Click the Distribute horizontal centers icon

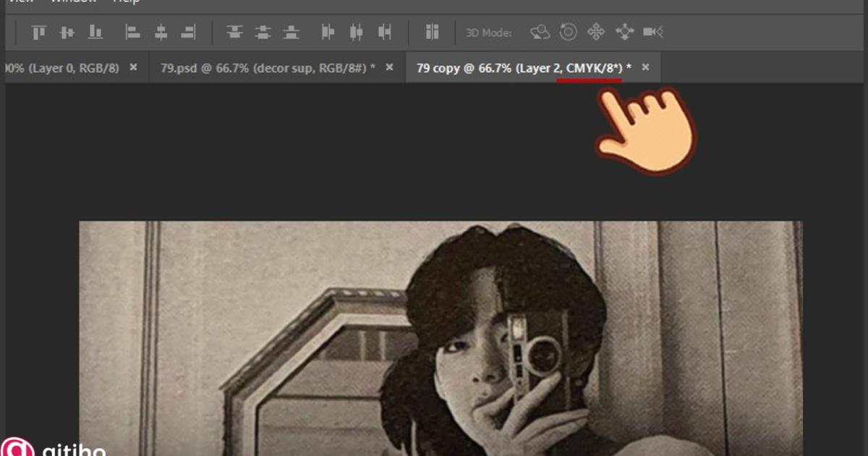(x=355, y=32)
